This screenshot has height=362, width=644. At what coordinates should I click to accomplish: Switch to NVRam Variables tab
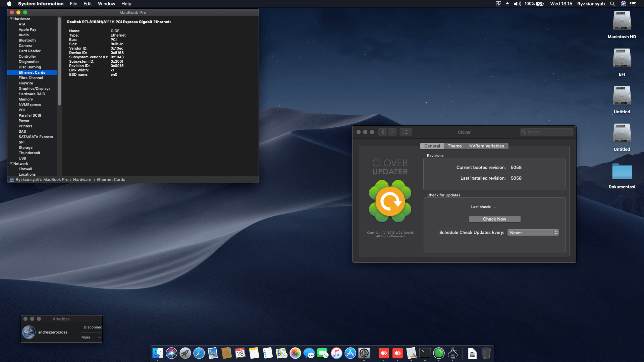click(486, 146)
